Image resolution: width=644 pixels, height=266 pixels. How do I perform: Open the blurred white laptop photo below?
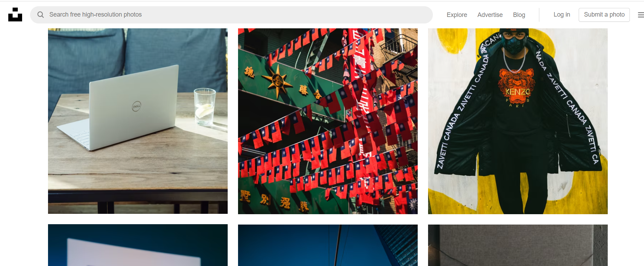(x=138, y=245)
